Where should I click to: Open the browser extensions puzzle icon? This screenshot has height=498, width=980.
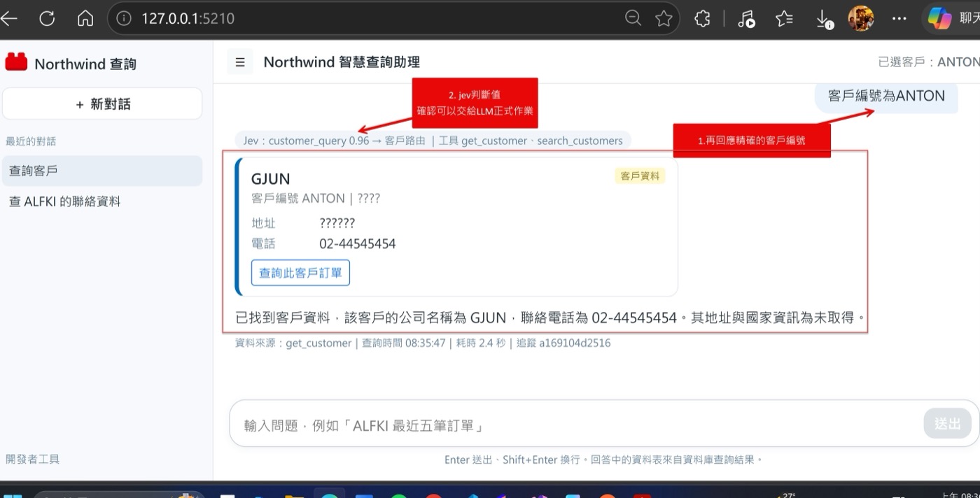702,19
